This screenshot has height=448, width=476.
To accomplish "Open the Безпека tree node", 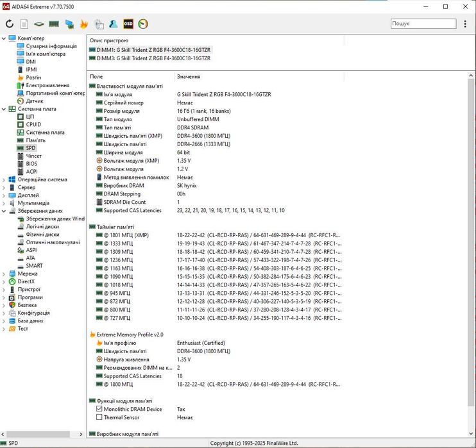I will click(x=27, y=305).
